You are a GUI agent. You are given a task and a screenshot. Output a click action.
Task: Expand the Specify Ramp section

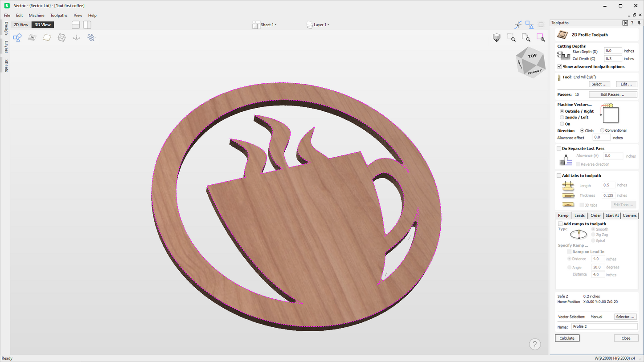pos(573,245)
